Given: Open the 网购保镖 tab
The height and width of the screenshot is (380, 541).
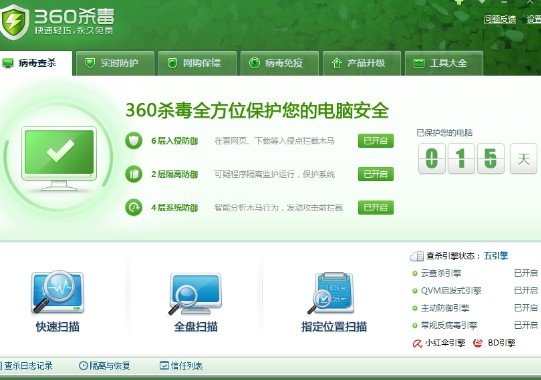Looking at the screenshot, I should pos(197,63).
